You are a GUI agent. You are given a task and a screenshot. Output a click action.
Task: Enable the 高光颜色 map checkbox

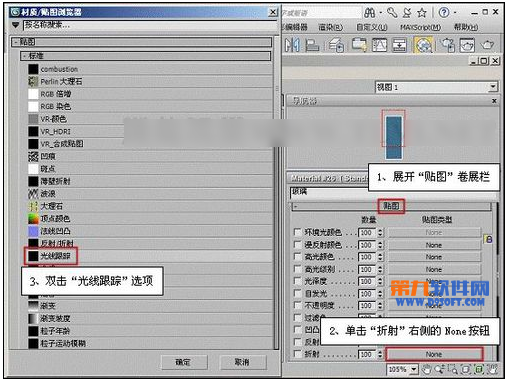297,256
